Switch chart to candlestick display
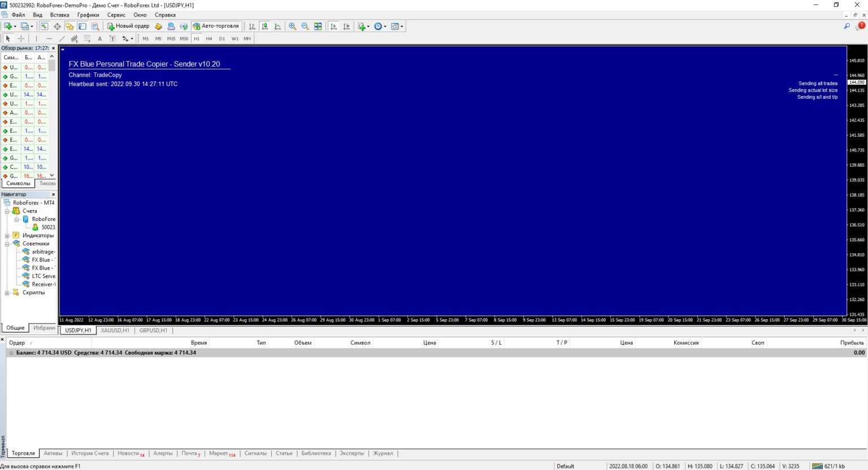868x470 pixels. pos(264,26)
